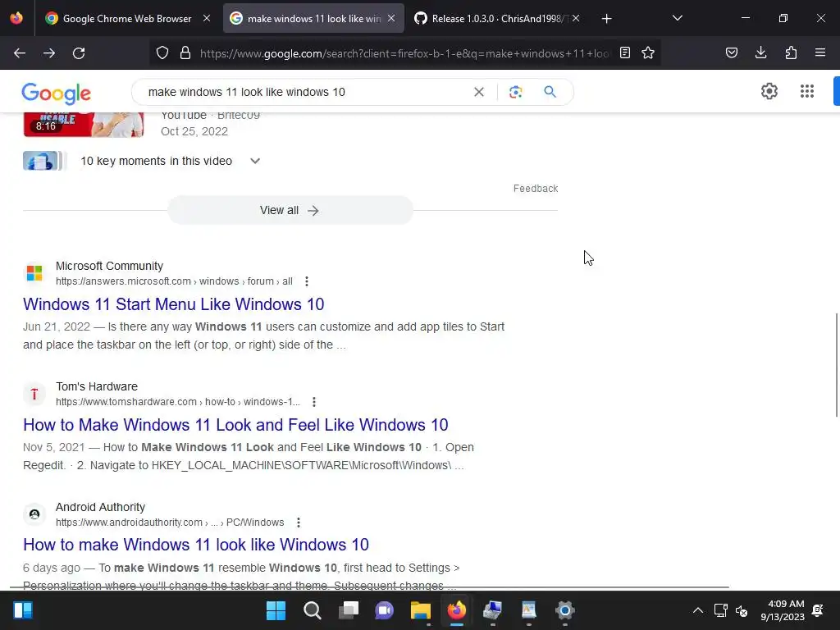Switch to Release 1.0.3.0 GitHub tab
This screenshot has width=840, height=630.
click(x=497, y=19)
